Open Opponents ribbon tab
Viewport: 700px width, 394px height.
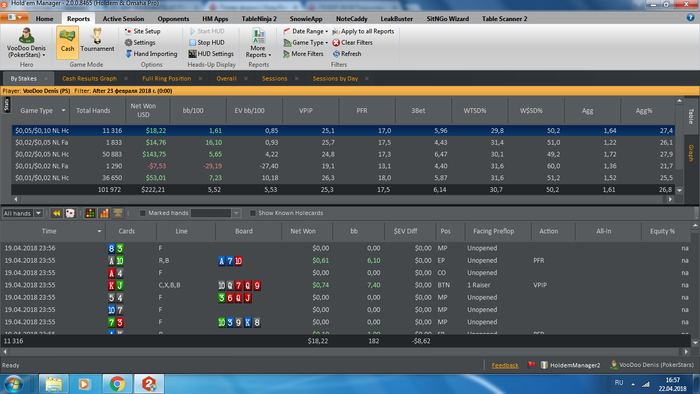pos(173,19)
